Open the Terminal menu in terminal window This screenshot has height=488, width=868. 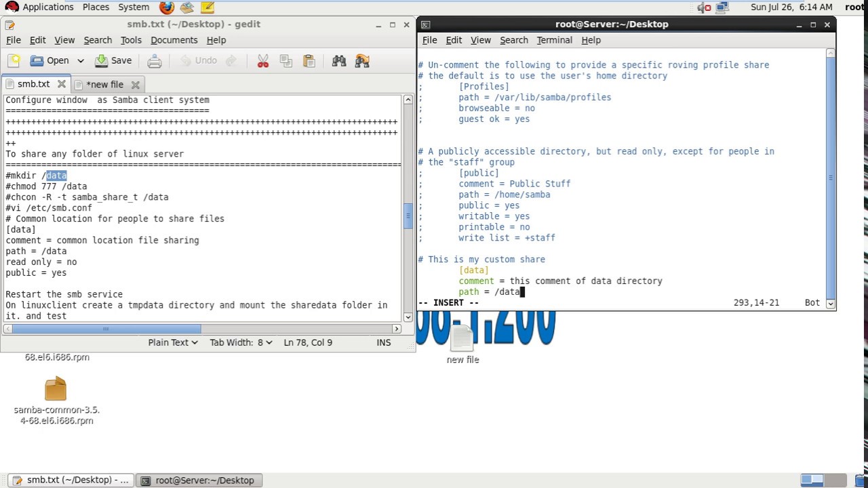click(555, 40)
